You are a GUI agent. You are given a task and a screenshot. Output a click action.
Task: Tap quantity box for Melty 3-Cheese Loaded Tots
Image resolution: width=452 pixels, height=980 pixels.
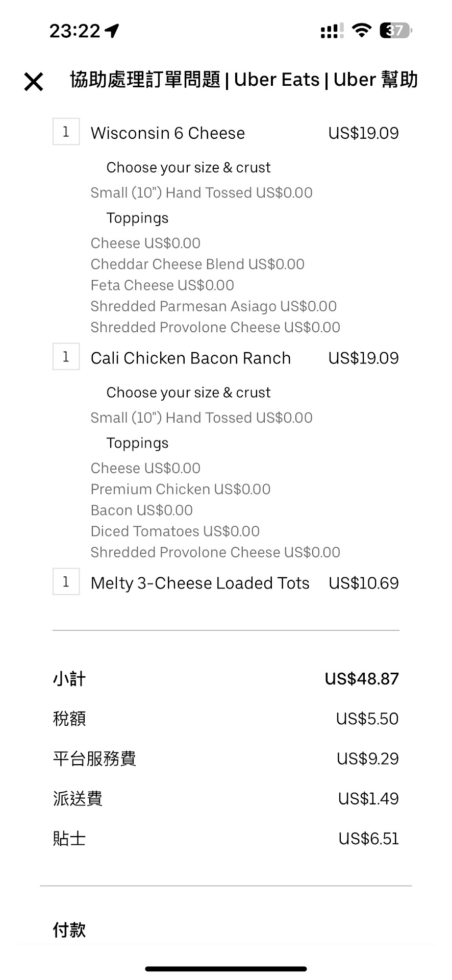tap(66, 582)
